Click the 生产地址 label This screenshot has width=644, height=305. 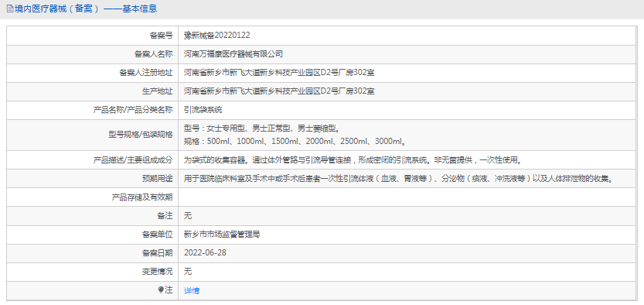pyautogui.click(x=157, y=91)
